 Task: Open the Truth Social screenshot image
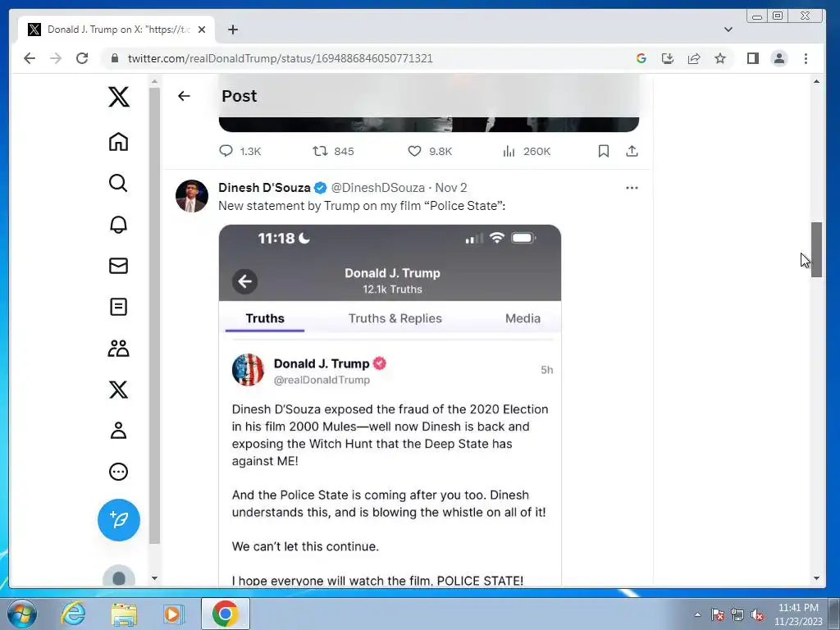click(x=390, y=405)
